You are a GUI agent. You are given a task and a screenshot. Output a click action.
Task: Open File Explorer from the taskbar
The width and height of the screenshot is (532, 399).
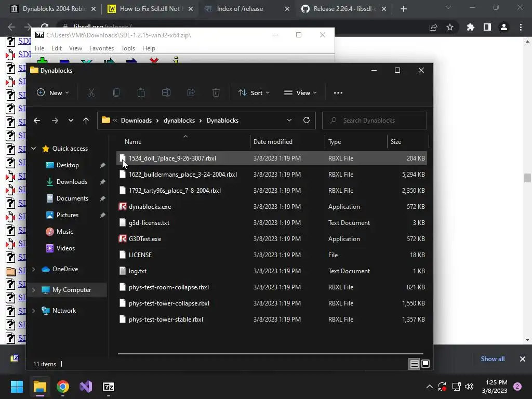coord(39,387)
